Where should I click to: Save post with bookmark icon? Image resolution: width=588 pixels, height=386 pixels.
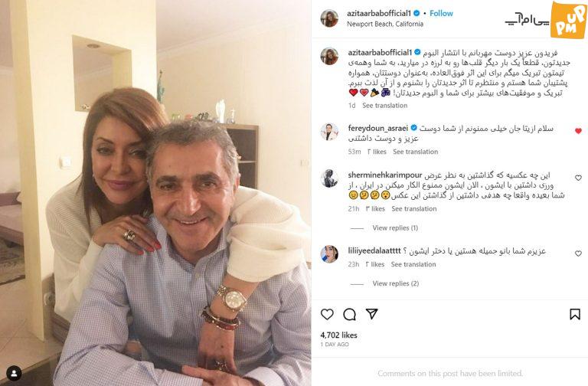click(575, 314)
